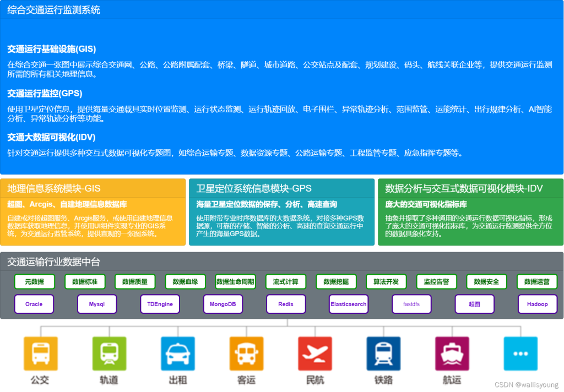The height and width of the screenshot is (392, 564).
Task: Select the Elasticsearch component
Action: pos(348,303)
